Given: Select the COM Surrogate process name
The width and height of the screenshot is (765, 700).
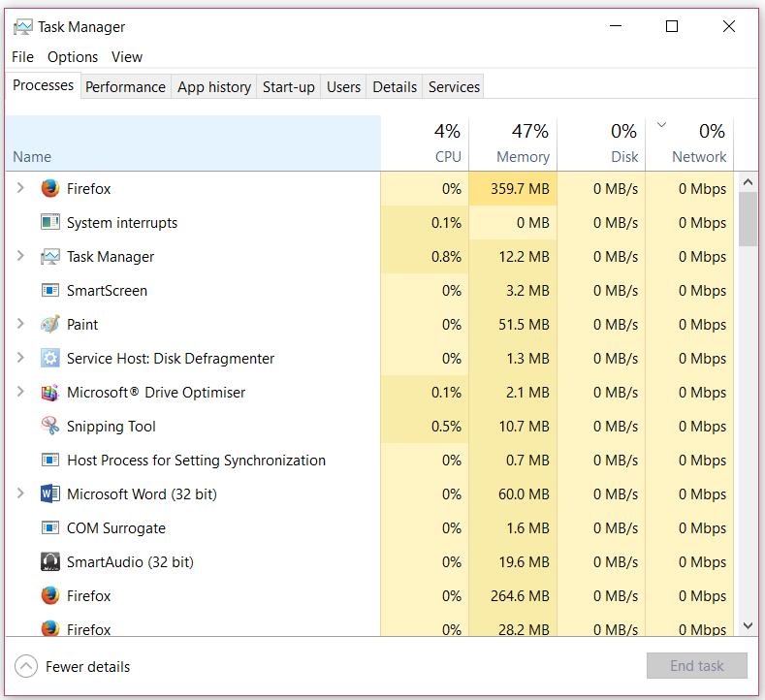Looking at the screenshot, I should [x=116, y=528].
